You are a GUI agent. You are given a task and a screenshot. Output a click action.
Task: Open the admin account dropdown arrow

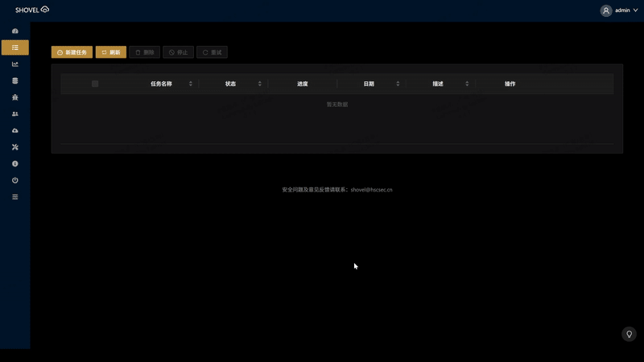[x=635, y=10]
